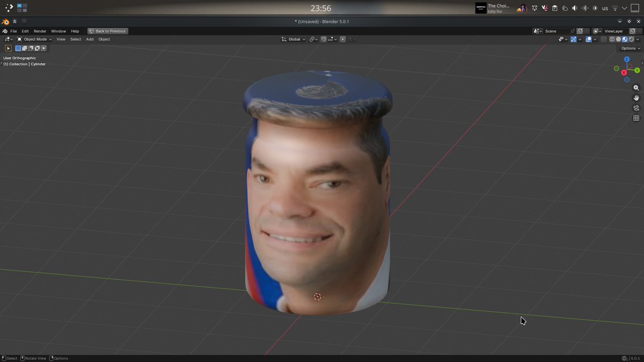Open pivot point dropdown
Screen dimensions: 644x362
click(313, 39)
